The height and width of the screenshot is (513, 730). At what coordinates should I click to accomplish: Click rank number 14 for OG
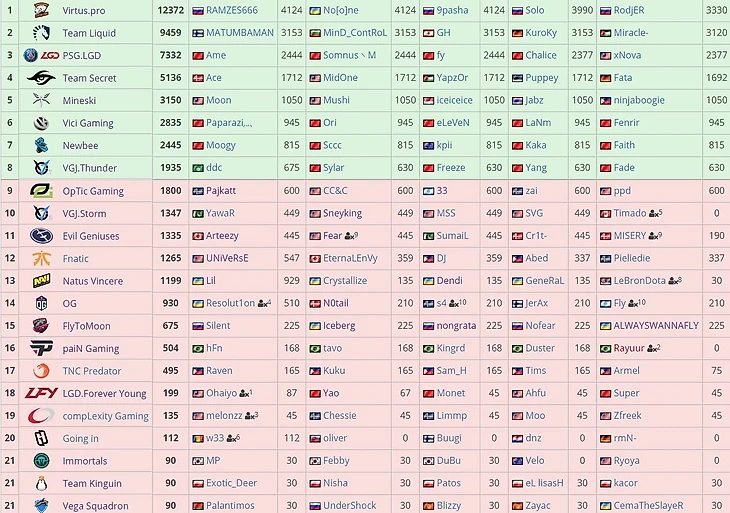pyautogui.click(x=10, y=303)
